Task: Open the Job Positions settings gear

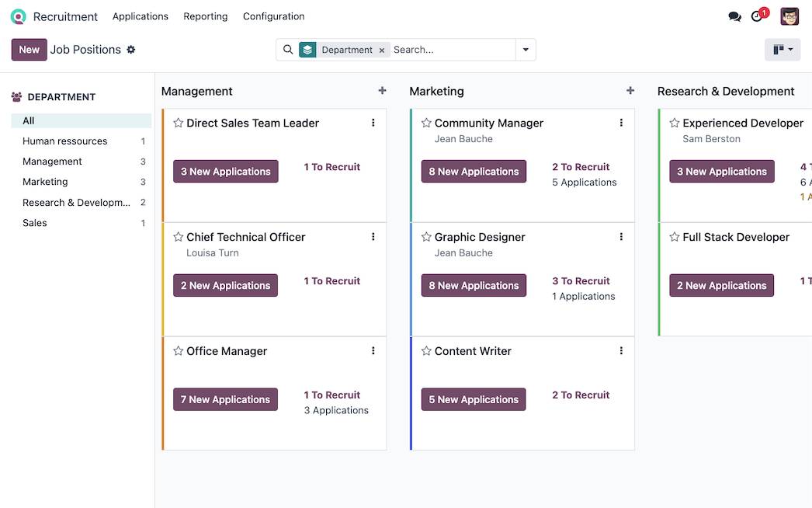Action: 131,49
